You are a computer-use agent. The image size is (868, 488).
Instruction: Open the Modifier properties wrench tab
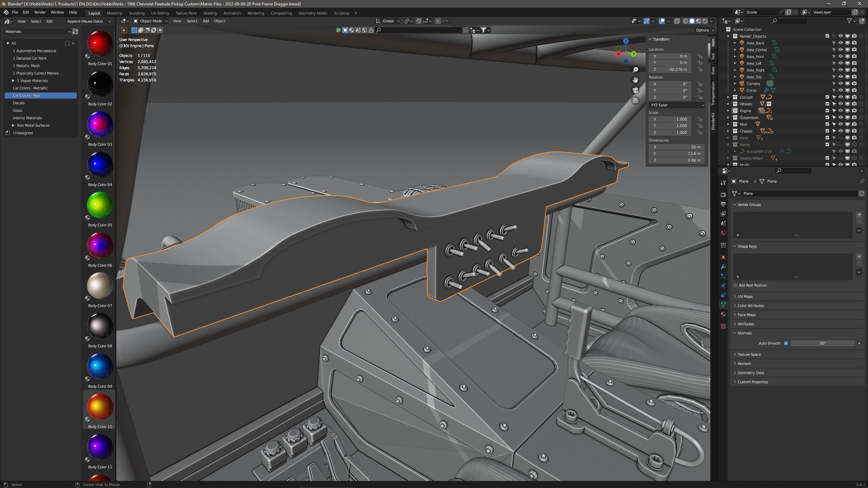point(723,267)
